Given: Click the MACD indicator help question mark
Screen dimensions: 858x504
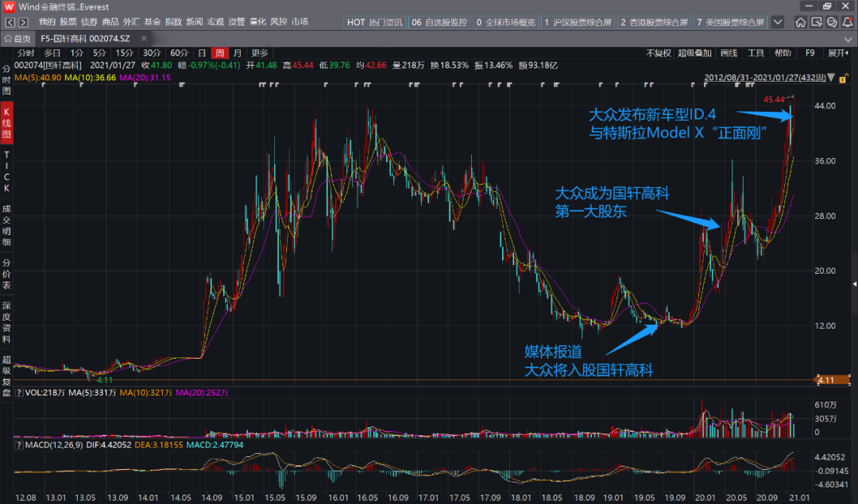Looking at the screenshot, I should pos(19,444).
